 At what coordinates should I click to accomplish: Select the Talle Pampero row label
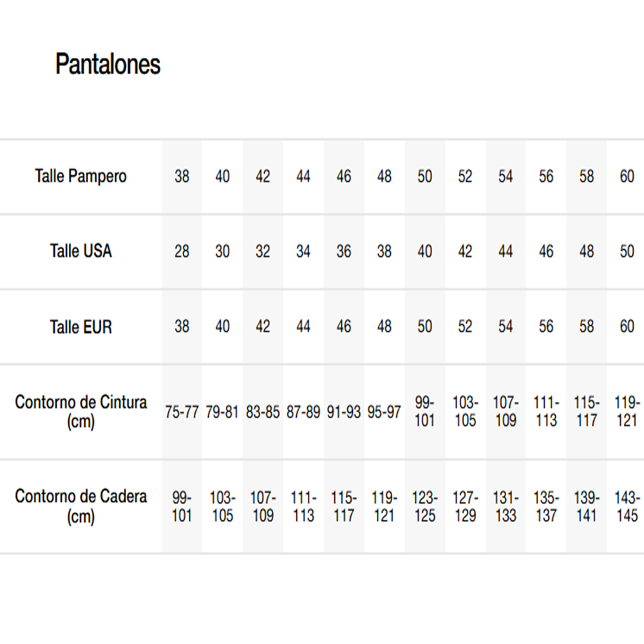click(81, 176)
